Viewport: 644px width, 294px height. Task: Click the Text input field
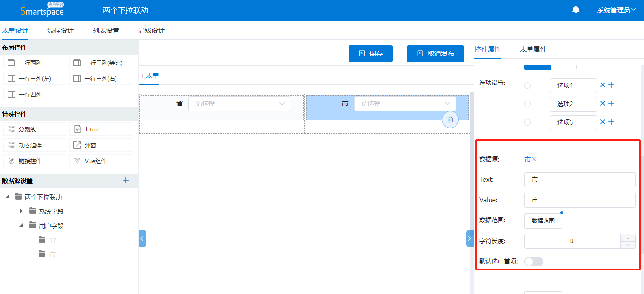coord(580,180)
